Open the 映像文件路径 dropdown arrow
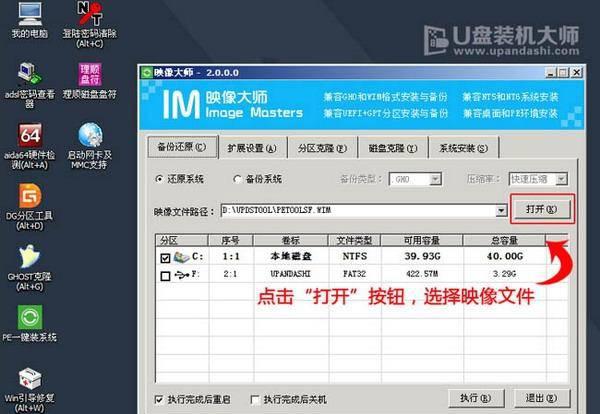The image size is (600, 414). (501, 210)
